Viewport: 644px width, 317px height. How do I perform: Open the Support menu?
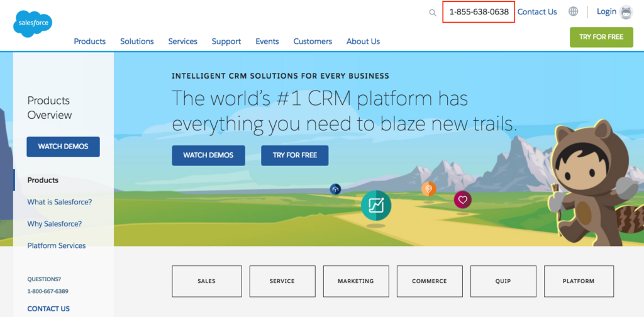point(226,42)
